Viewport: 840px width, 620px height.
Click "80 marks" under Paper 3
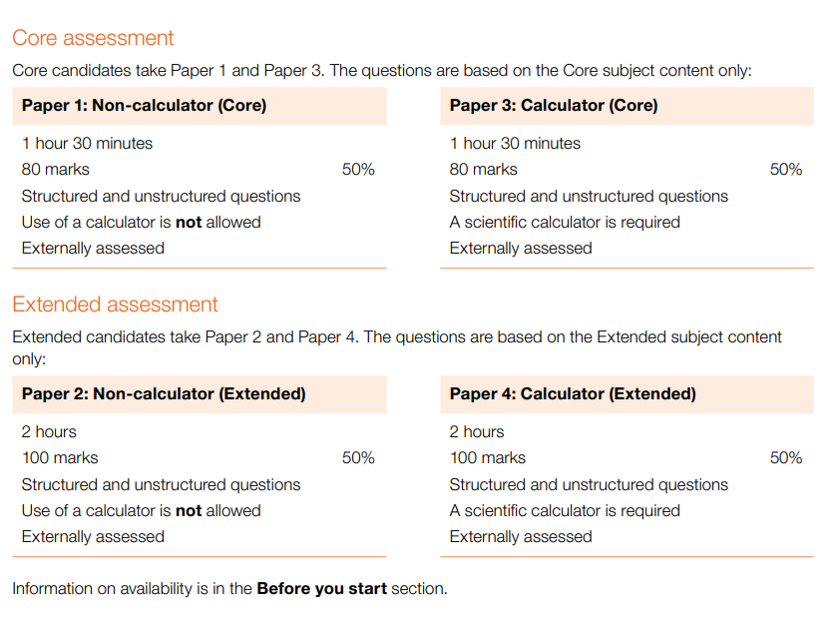483,170
